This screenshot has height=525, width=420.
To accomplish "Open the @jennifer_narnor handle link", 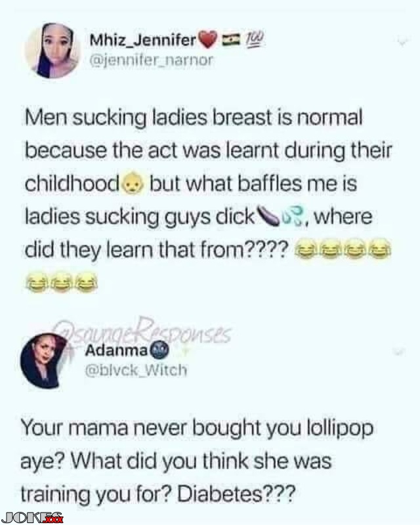I will pos(151,60).
